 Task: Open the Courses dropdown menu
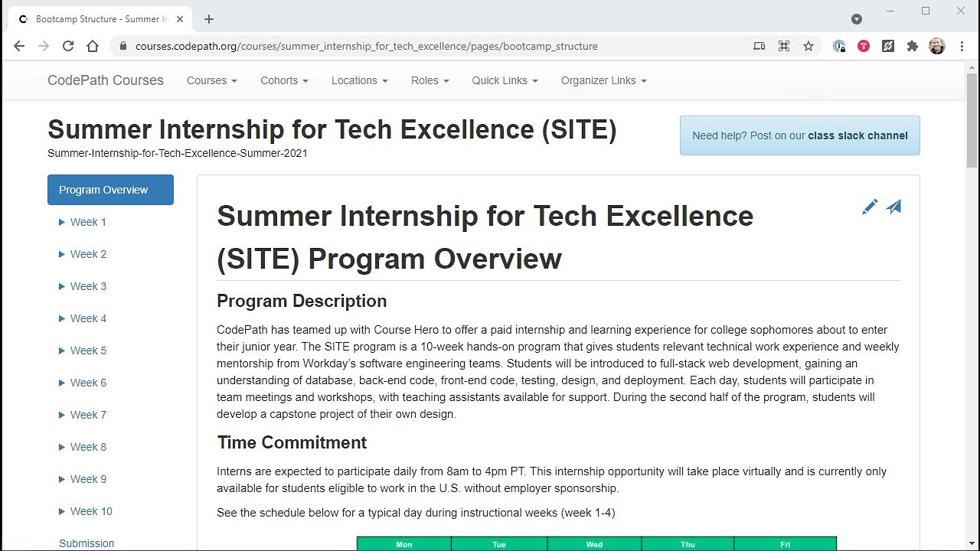click(211, 80)
